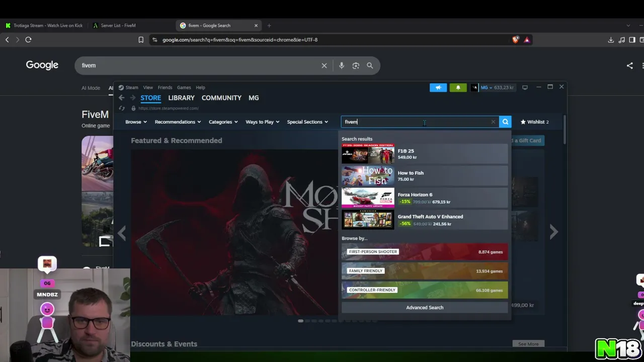Image resolution: width=644 pixels, height=362 pixels.
Task: Toggle the browser sidebar panel icon
Action: [x=632, y=40]
